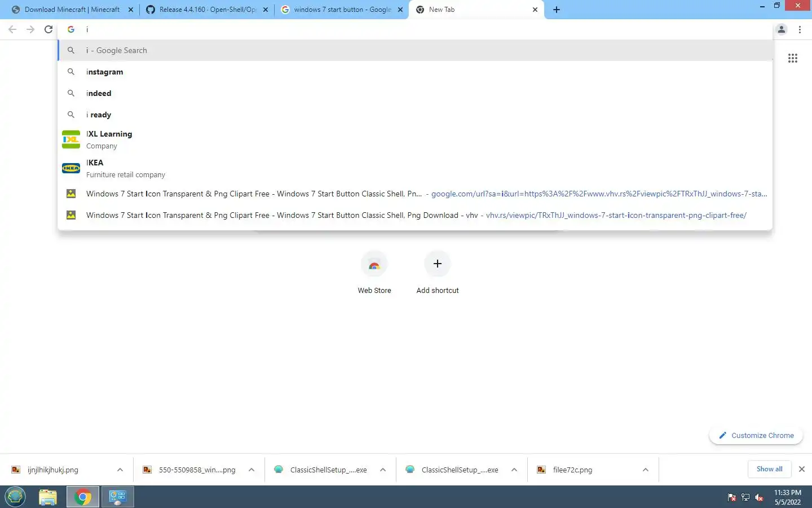
Task: Switch to the Download Minecraft tab
Action: click(72, 10)
